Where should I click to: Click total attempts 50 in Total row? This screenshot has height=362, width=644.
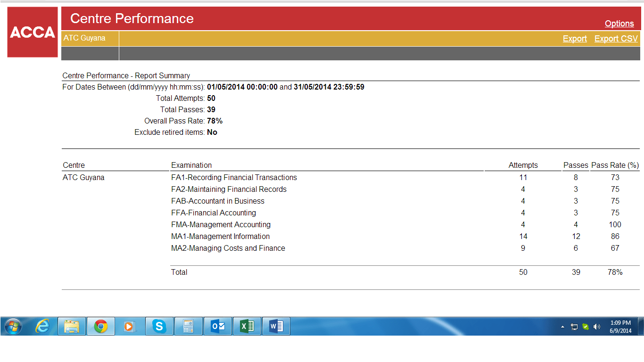pyautogui.click(x=523, y=272)
